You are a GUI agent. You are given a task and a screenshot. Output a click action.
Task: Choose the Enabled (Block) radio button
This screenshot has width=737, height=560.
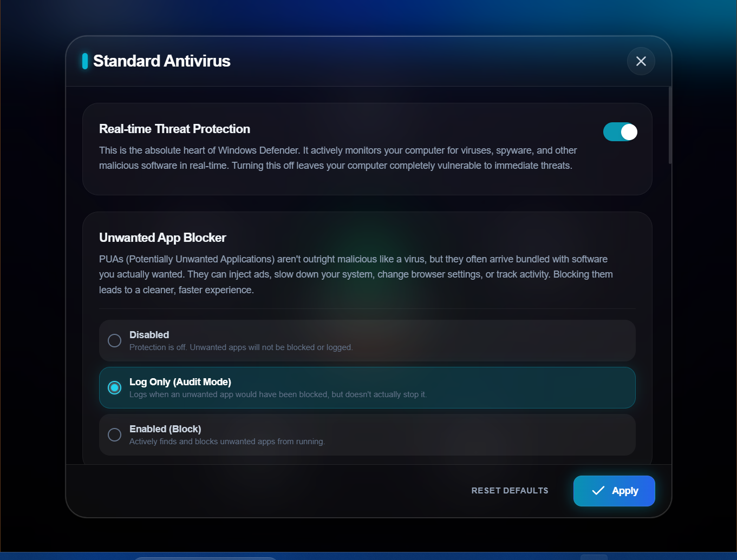point(115,434)
